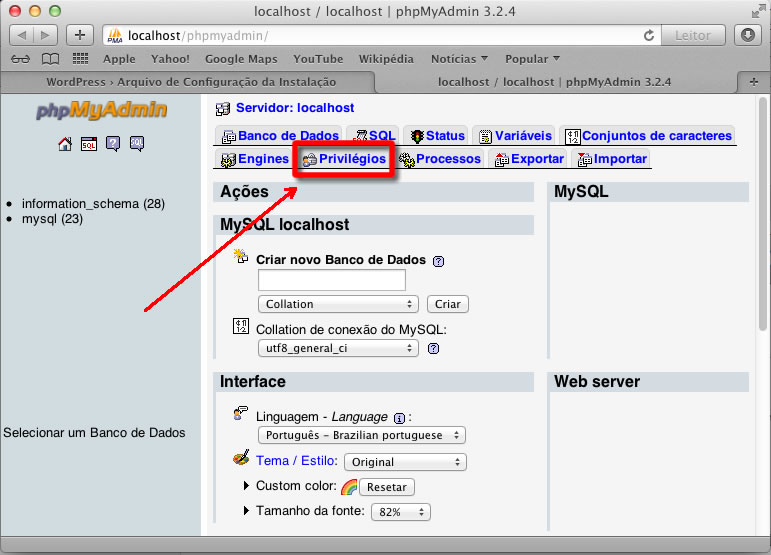
Task: Open the Português language dropdown
Action: 361,436
